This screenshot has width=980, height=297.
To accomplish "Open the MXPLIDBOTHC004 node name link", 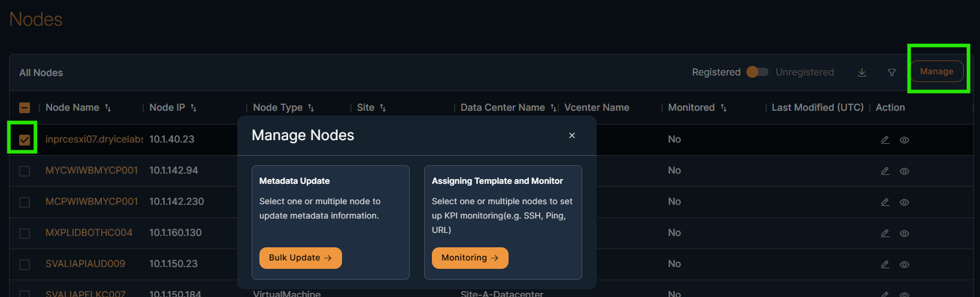I will (x=89, y=232).
